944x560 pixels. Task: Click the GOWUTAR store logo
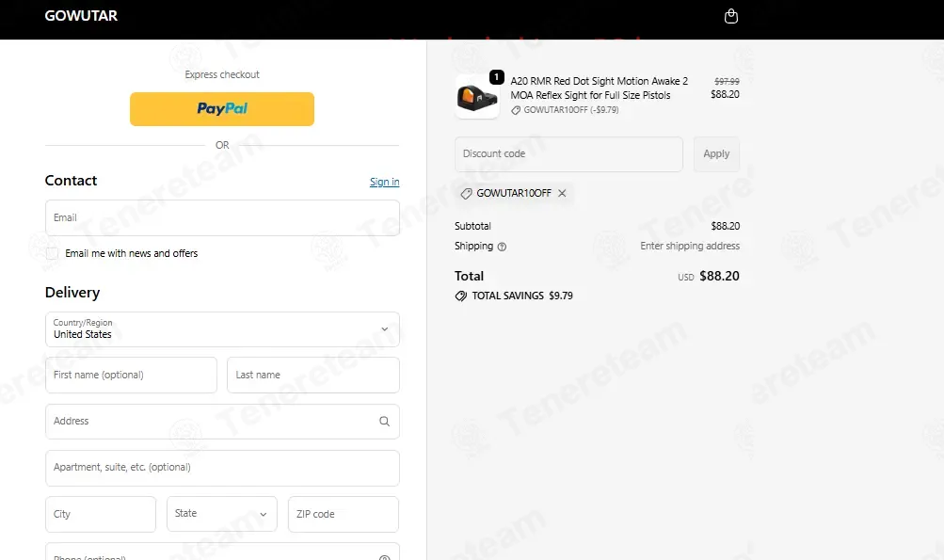pyautogui.click(x=81, y=16)
